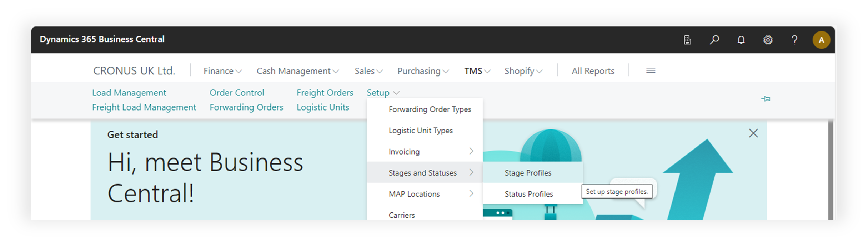
Task: Choose Forwarding Order Types in Setup menu
Action: (430, 109)
